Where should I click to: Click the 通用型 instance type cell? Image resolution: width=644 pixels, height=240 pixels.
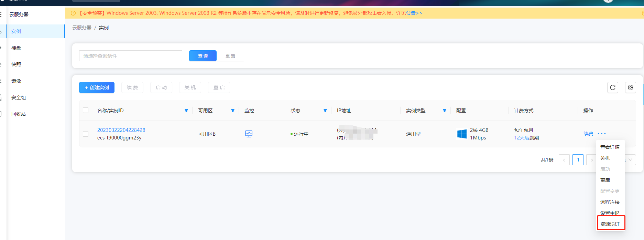[x=413, y=134]
